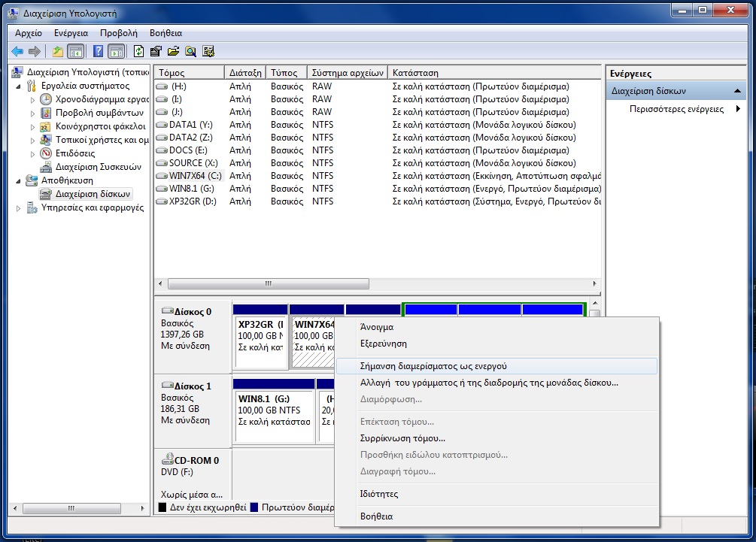Select Επιδόσεις in the tree
The height and width of the screenshot is (542, 756).
pyautogui.click(x=75, y=153)
